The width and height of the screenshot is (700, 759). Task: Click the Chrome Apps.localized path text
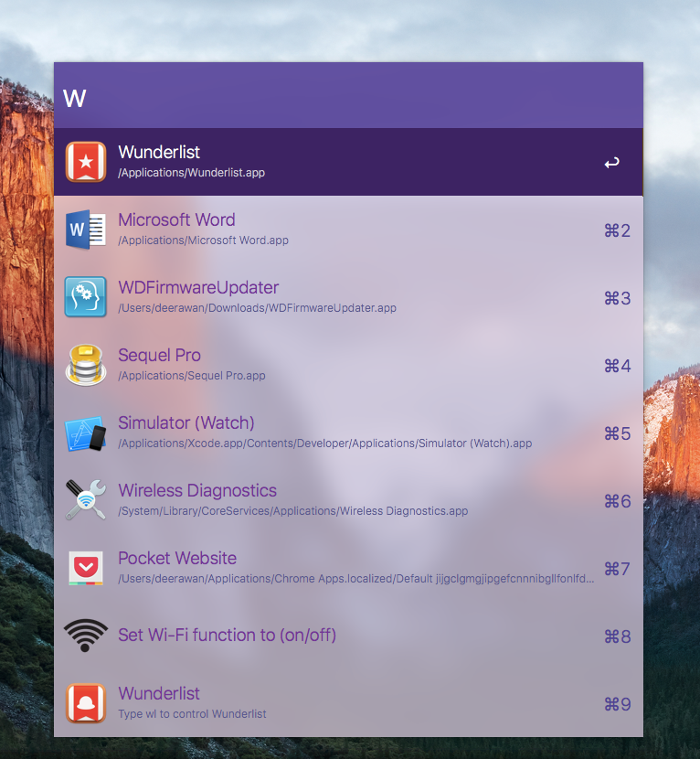pyautogui.click(x=356, y=579)
